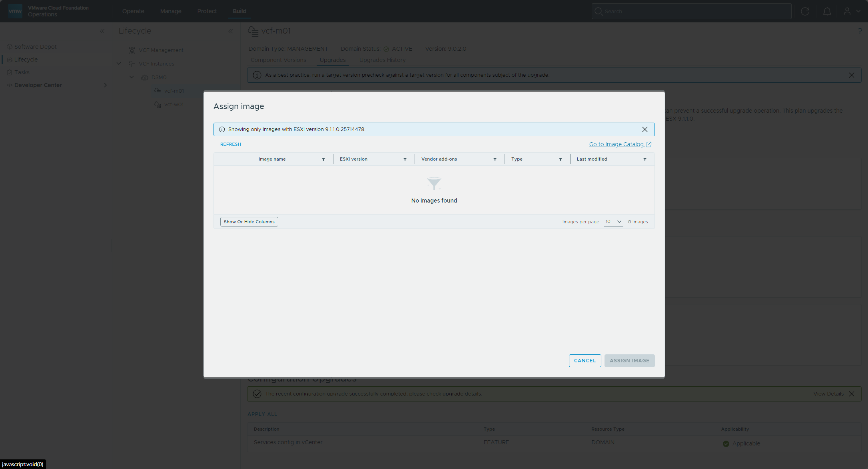Open the notifications bell

point(827,11)
